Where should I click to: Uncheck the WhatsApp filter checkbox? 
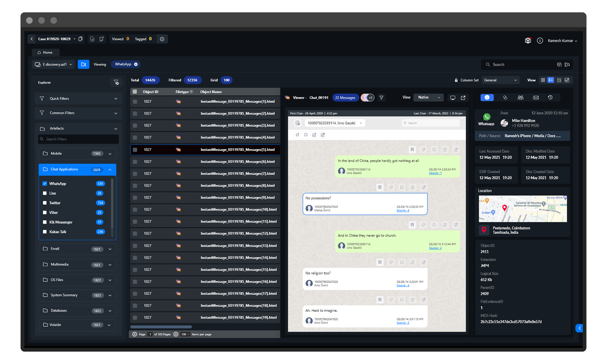(x=45, y=184)
